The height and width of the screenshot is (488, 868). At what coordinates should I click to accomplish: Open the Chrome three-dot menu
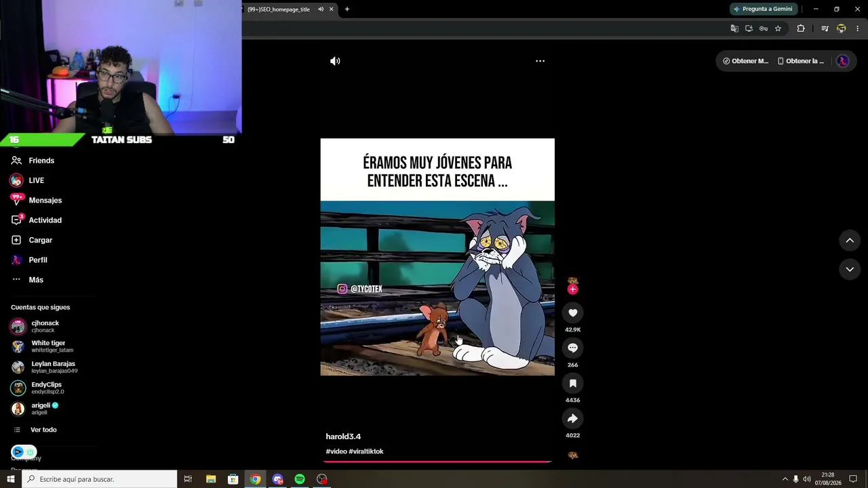coord(857,28)
